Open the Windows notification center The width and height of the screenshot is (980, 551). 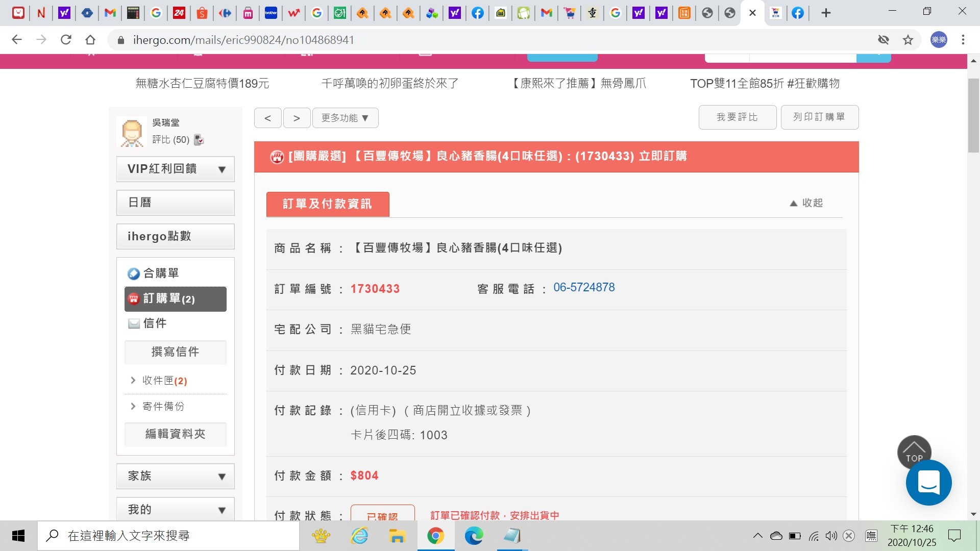point(954,536)
